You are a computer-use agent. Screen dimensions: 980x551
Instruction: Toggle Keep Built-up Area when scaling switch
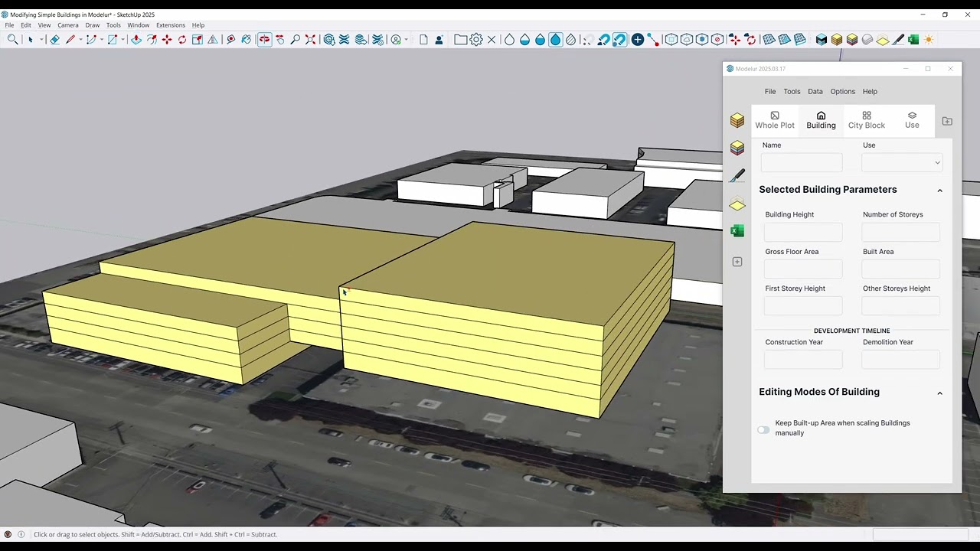coord(763,430)
